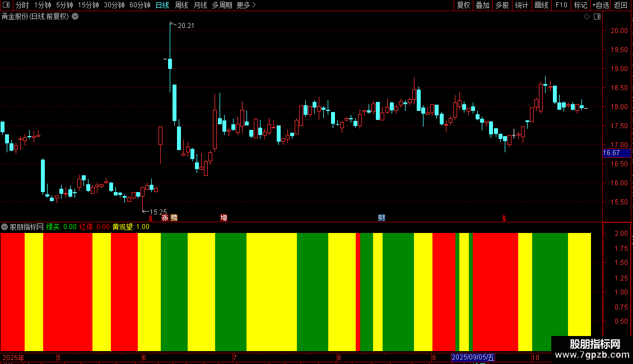Screen dimensions: 633x364
Task: Click the 股朋指标网 indicator name
Action: pos(27,227)
